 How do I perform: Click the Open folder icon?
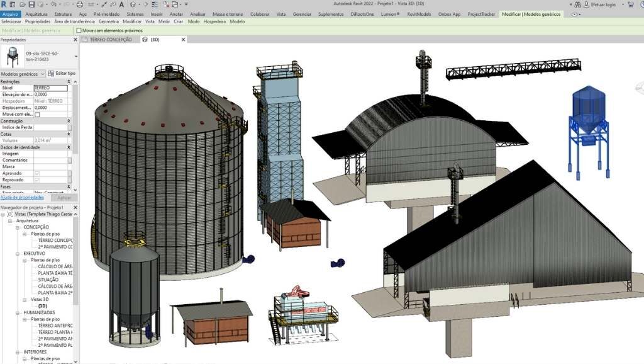click(22, 4)
